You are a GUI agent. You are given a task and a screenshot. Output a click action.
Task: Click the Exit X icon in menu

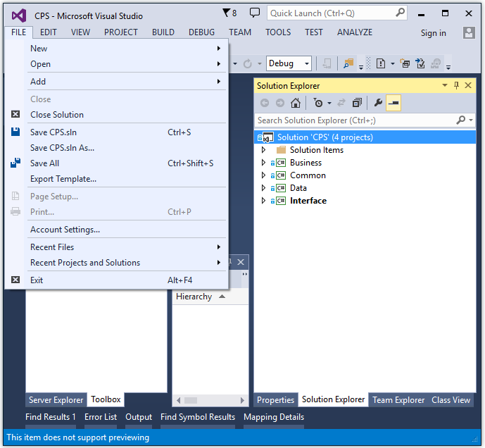click(15, 280)
